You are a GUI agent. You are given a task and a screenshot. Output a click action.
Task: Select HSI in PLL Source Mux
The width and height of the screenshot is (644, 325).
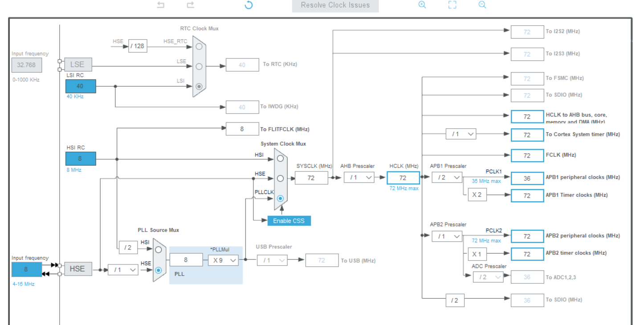coord(158,250)
